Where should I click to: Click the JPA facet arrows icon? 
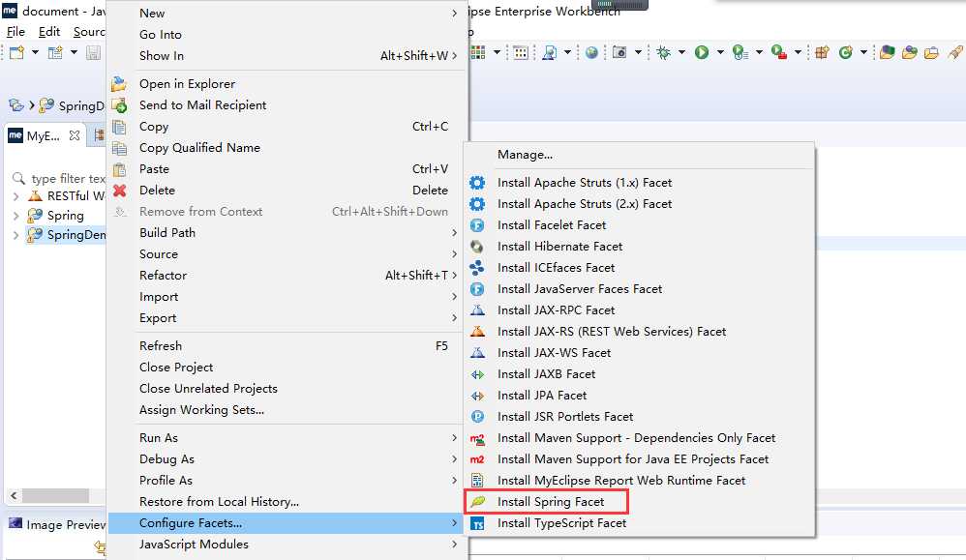click(x=477, y=396)
